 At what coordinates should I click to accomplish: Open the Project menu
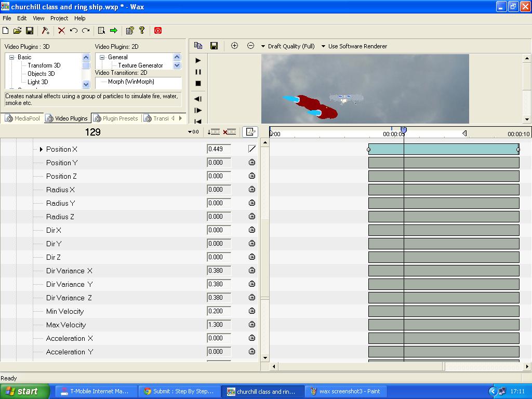tap(59, 18)
